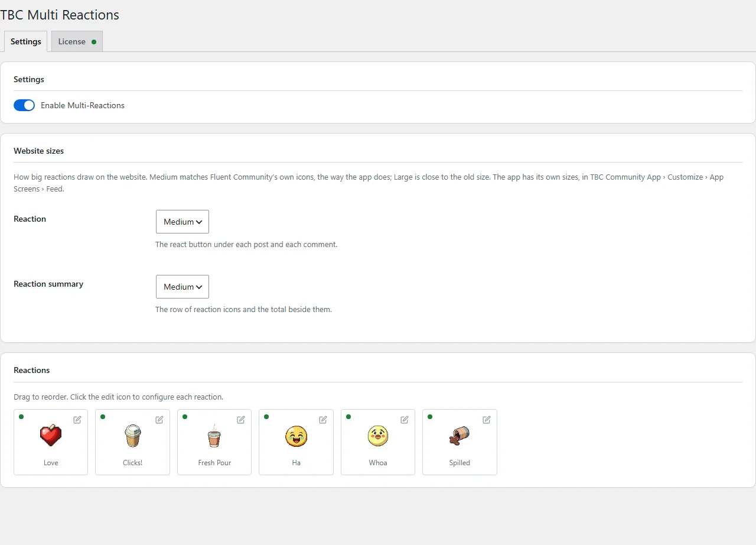
Task: Click the Enable Multi-Reactions label
Action: [83, 105]
